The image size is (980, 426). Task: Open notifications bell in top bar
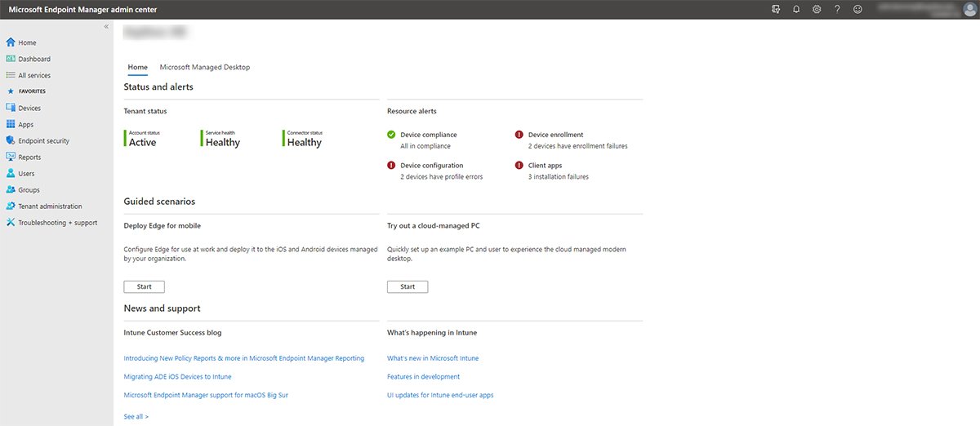point(796,9)
